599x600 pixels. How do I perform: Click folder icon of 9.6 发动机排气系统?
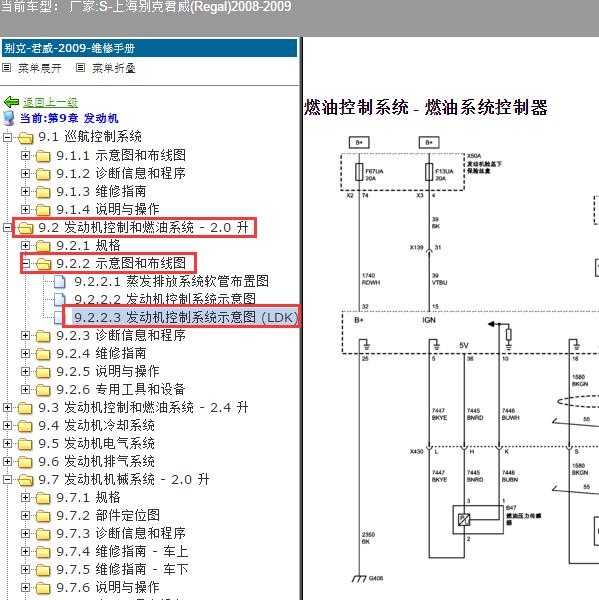[25, 462]
